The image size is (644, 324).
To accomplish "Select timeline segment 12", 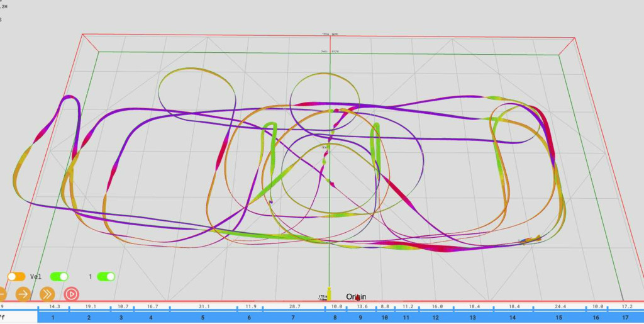I will click(x=435, y=318).
